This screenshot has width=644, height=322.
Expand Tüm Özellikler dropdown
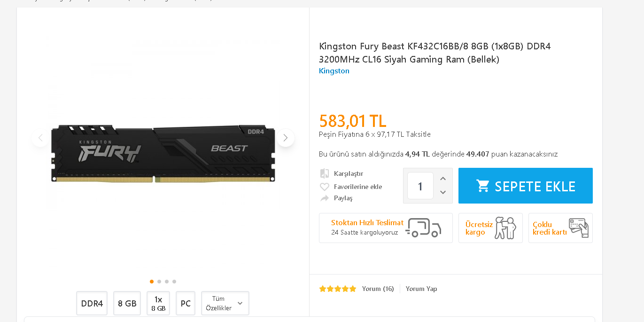225,303
